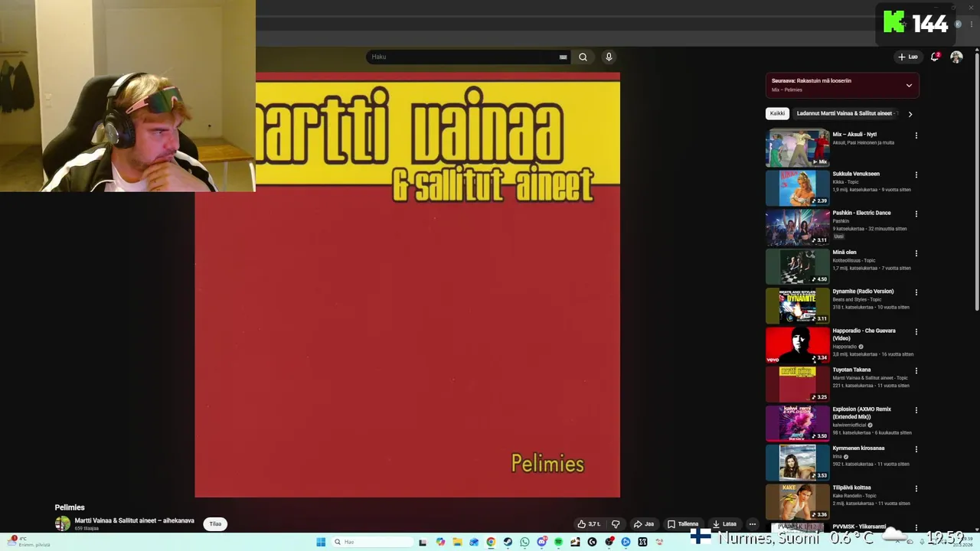Play Mix – Aksuli – Nyt! thumbnail

pos(797,148)
